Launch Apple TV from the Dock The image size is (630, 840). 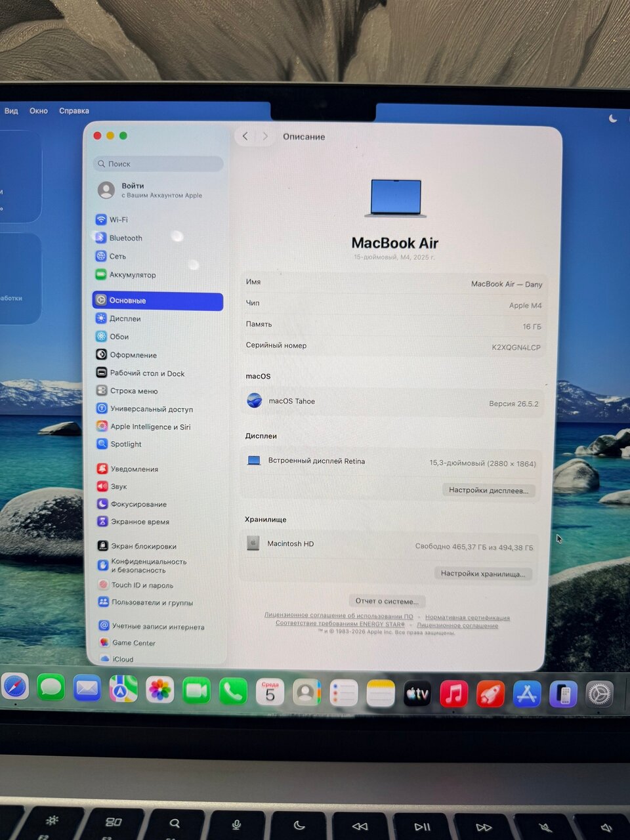tap(417, 694)
